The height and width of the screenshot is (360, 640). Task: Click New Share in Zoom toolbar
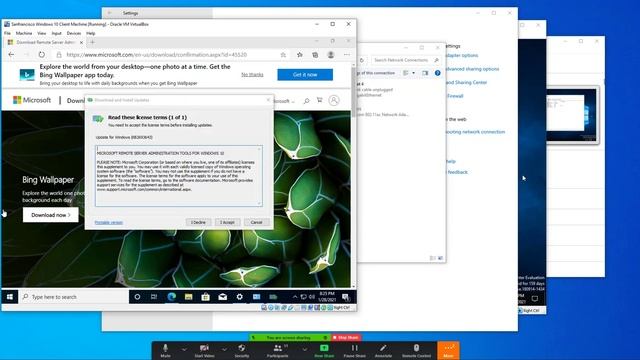[324, 350]
